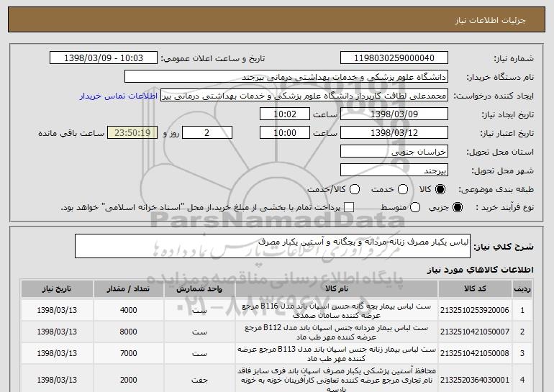Image resolution: width=554 pixels, height=392 pixels.
Task: Click unit جفت in row 4
Action: 199,380
